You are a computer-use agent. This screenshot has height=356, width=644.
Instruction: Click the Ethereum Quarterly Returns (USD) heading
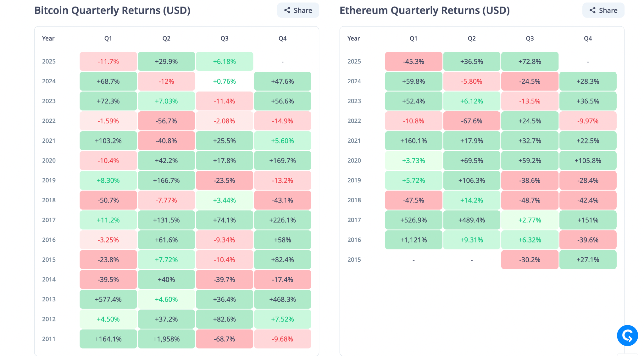click(425, 10)
